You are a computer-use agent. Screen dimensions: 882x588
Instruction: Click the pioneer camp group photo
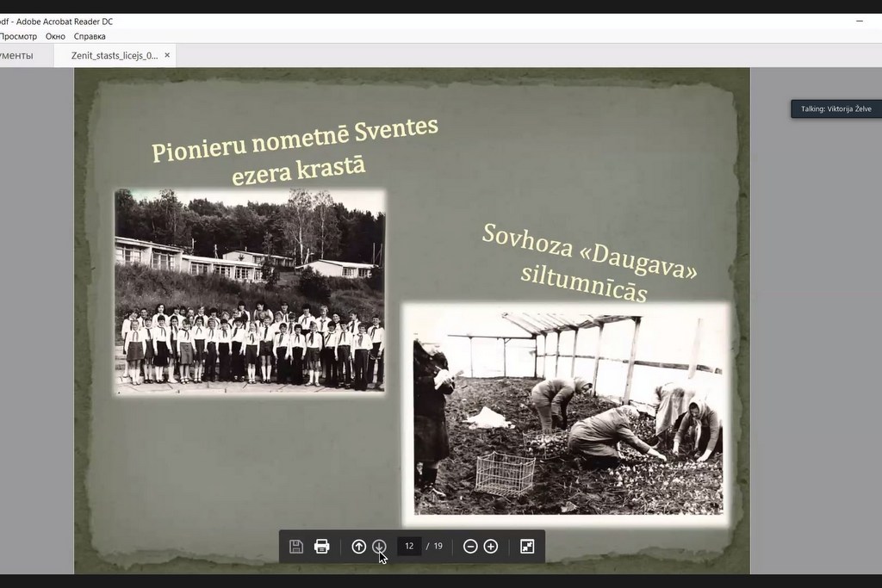click(250, 291)
